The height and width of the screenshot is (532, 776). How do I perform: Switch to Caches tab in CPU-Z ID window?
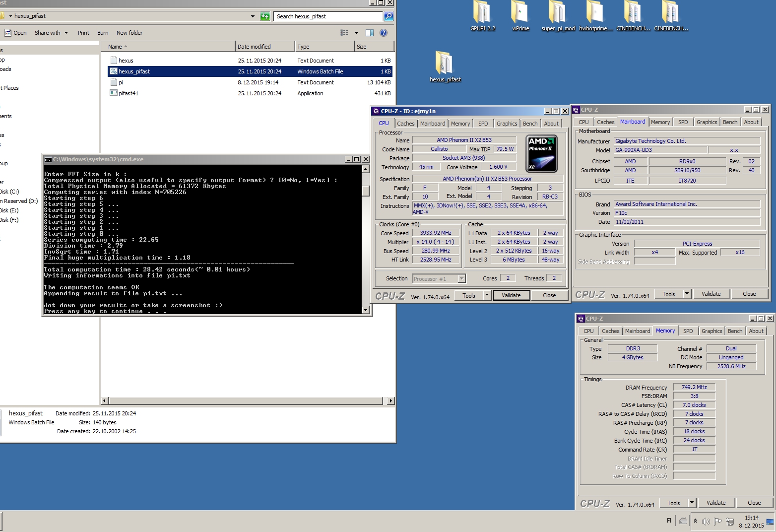click(x=405, y=124)
